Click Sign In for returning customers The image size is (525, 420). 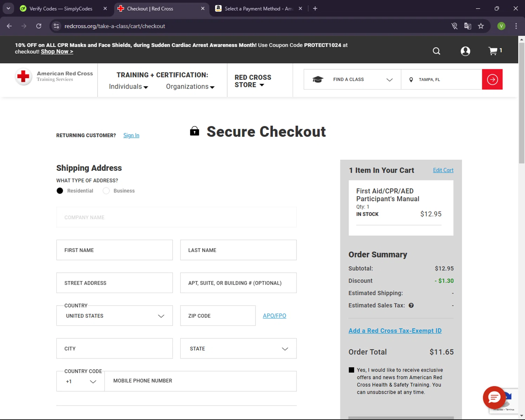click(x=131, y=135)
